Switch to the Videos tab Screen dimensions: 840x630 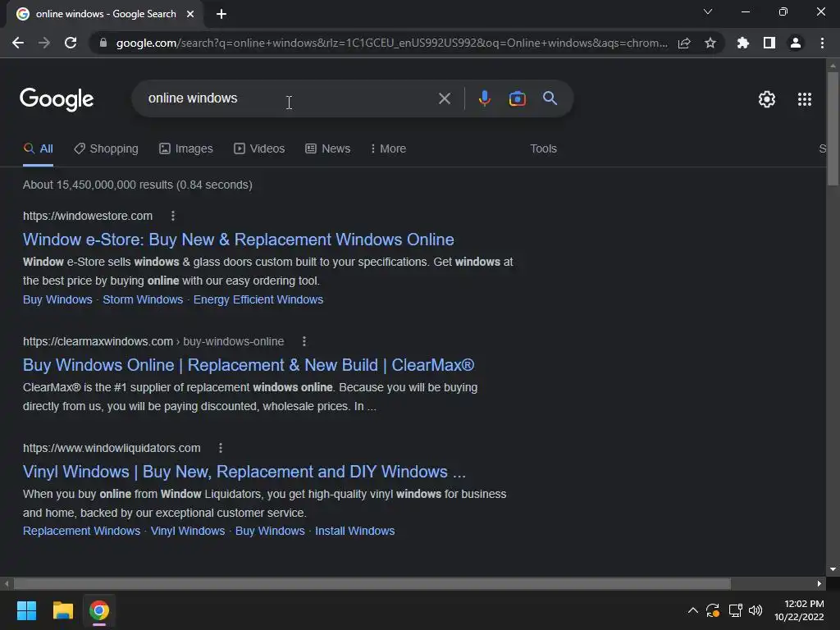point(259,148)
